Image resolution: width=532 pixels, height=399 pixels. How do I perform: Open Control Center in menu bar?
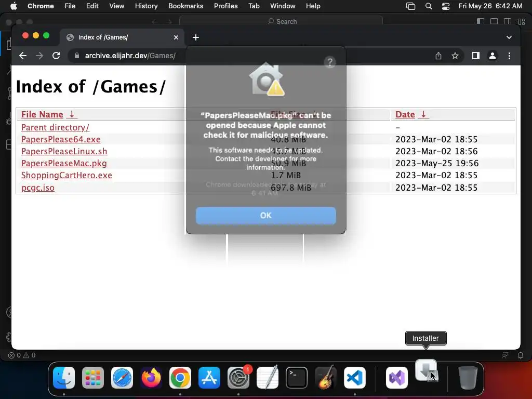coord(445,6)
